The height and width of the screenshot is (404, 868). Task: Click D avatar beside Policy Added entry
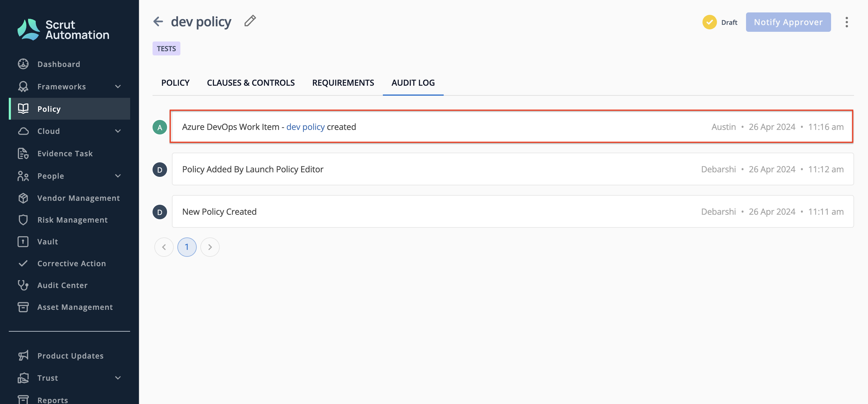click(x=160, y=169)
